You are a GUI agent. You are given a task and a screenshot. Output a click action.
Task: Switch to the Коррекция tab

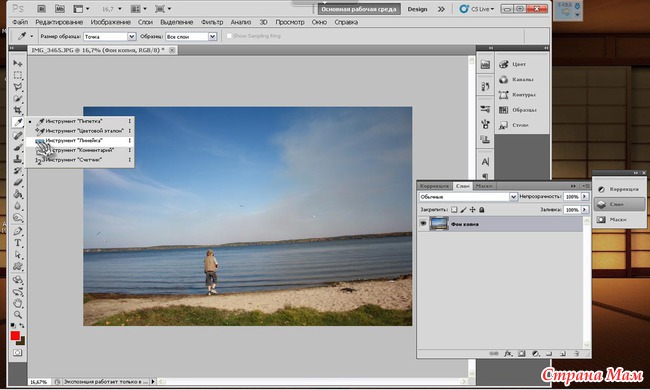434,186
